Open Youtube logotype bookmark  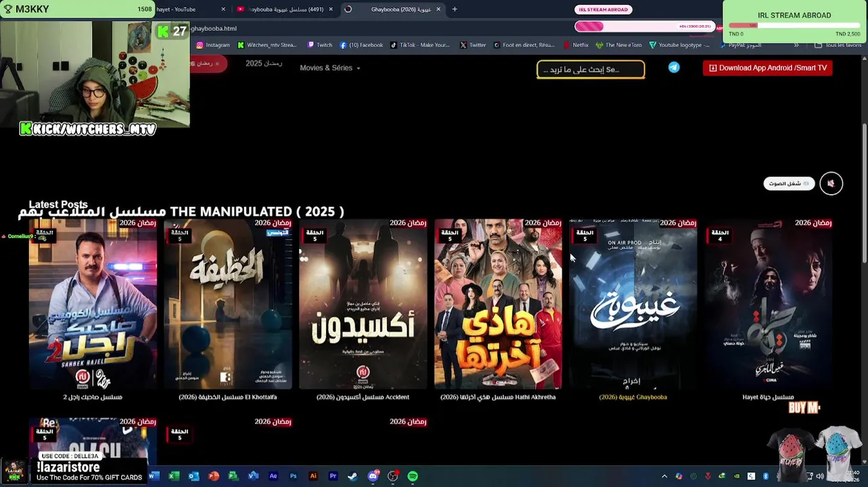click(679, 45)
